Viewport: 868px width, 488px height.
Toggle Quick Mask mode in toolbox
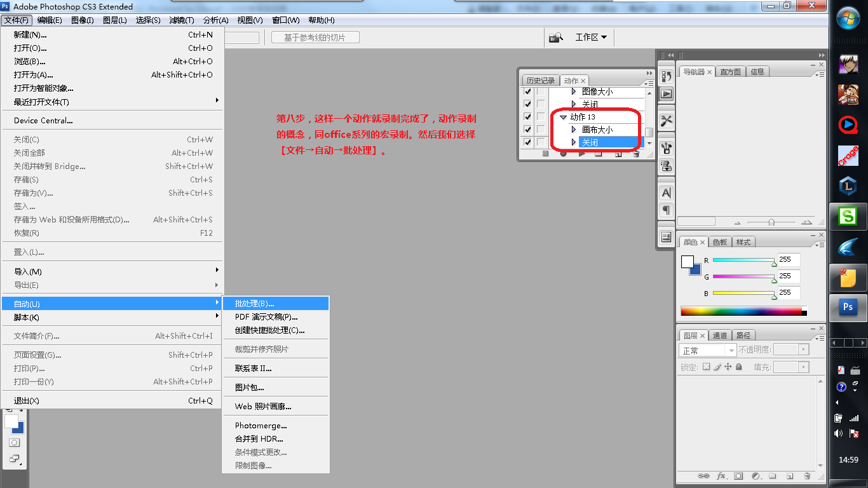click(x=14, y=442)
